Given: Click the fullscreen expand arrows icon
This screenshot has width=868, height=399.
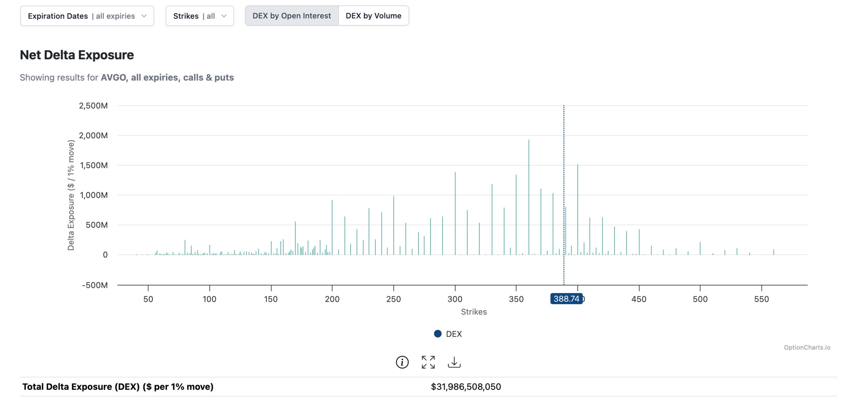Looking at the screenshot, I should pos(428,362).
